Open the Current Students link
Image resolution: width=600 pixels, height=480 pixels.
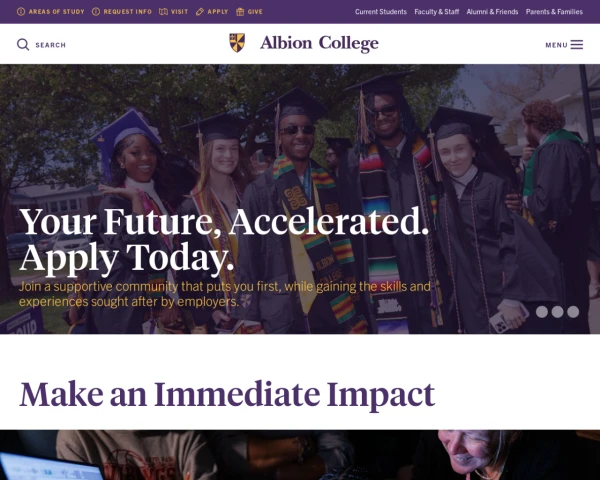coord(381,12)
